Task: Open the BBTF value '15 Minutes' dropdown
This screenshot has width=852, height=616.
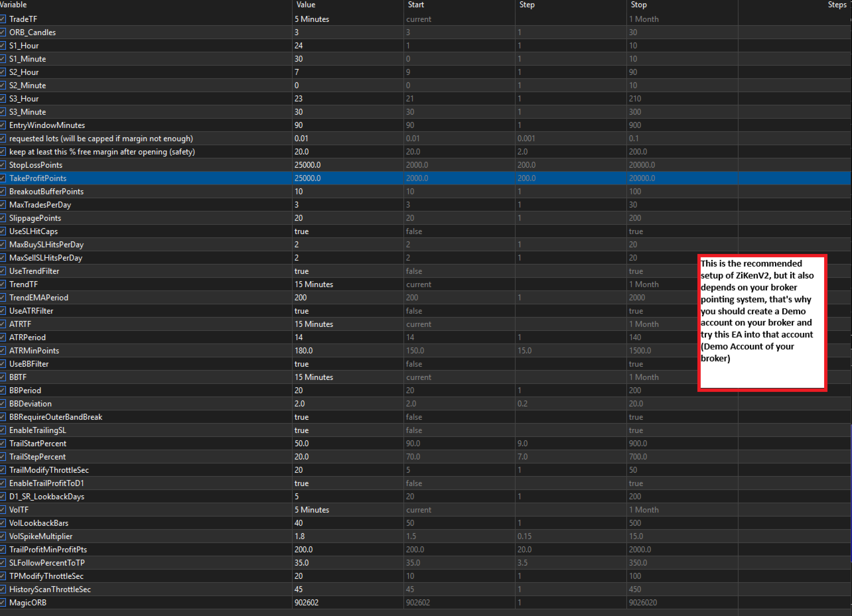Action: [347, 377]
